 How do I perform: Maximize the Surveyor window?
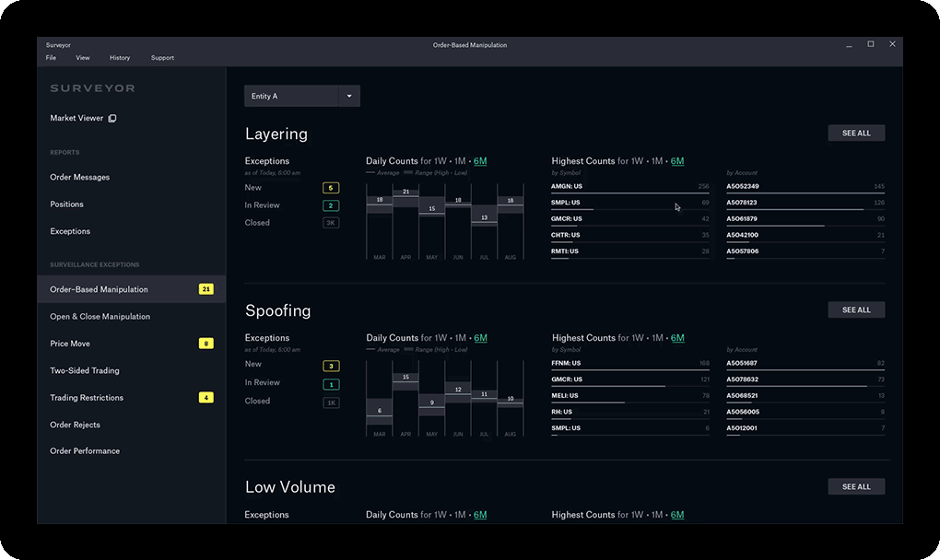[871, 44]
